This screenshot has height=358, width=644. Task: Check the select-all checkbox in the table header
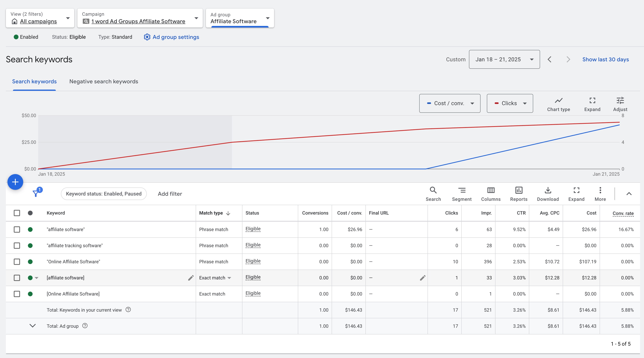17,213
